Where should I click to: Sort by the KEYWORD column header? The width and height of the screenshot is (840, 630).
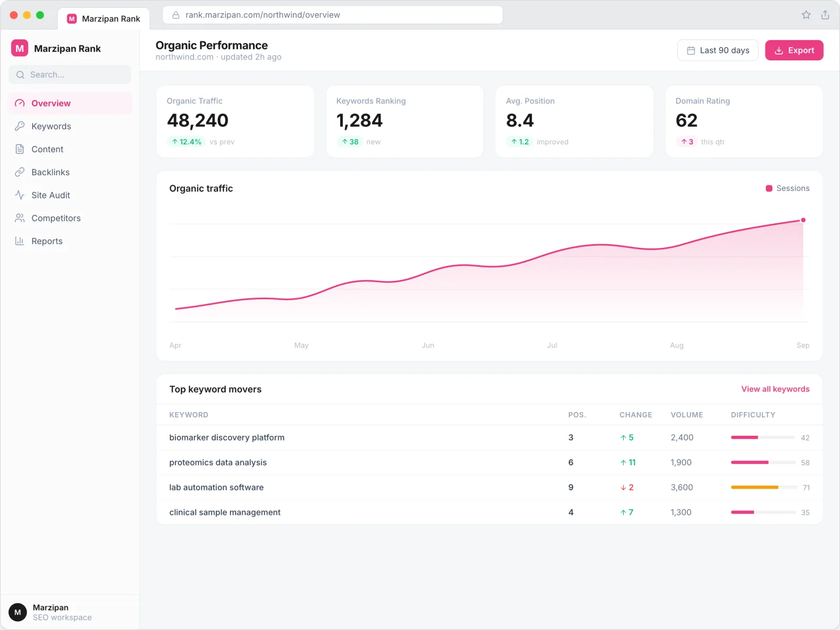point(188,415)
